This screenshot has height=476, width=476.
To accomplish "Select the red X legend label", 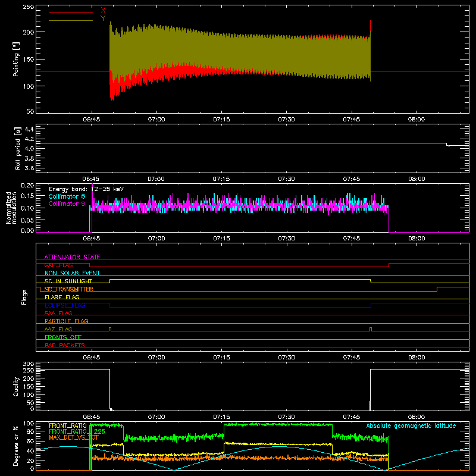I will (103, 10).
